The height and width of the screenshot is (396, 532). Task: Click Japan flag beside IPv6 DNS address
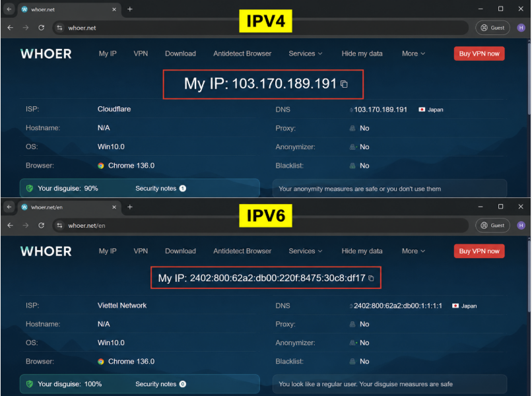(x=455, y=306)
